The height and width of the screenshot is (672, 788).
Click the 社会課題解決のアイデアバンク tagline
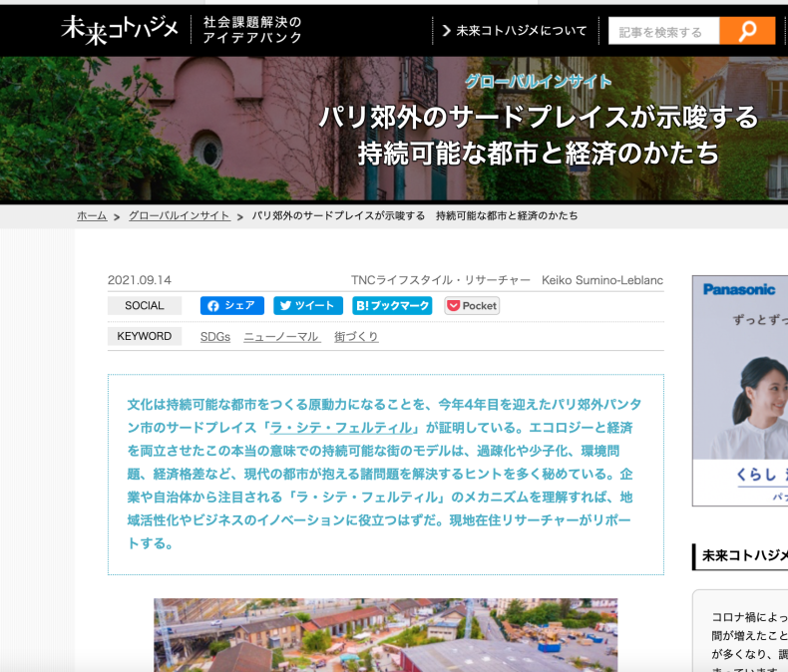pyautogui.click(x=251, y=30)
